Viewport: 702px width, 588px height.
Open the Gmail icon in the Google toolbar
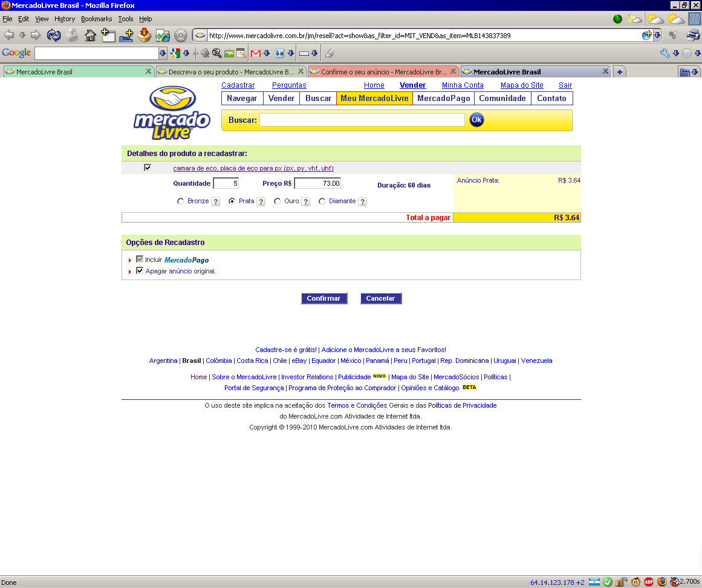tap(256, 53)
